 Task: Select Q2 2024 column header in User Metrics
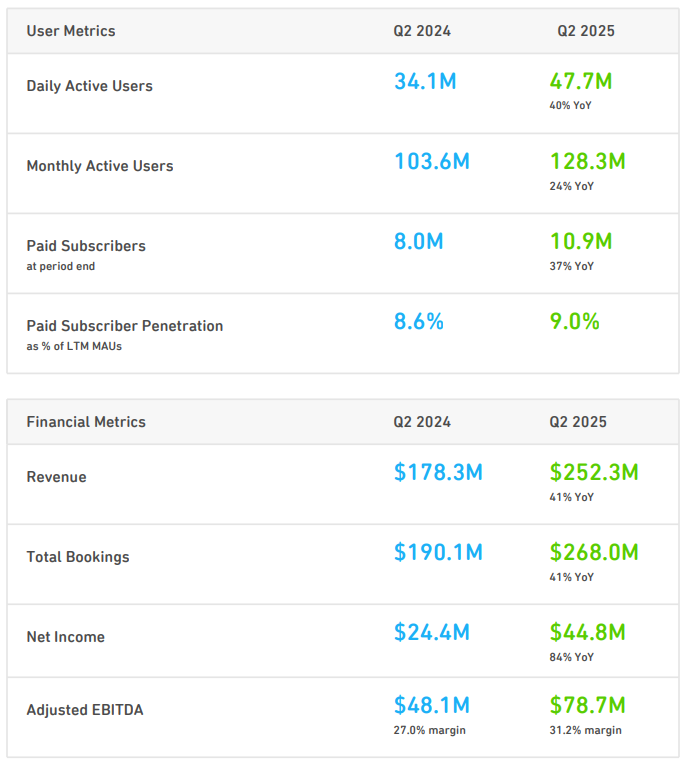[x=421, y=31]
